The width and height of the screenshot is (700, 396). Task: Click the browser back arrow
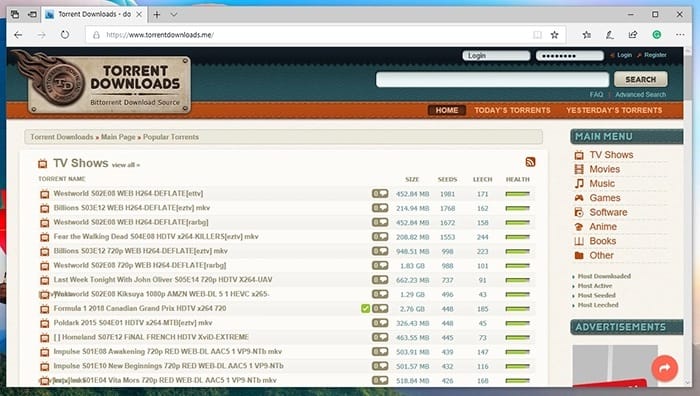(x=18, y=35)
